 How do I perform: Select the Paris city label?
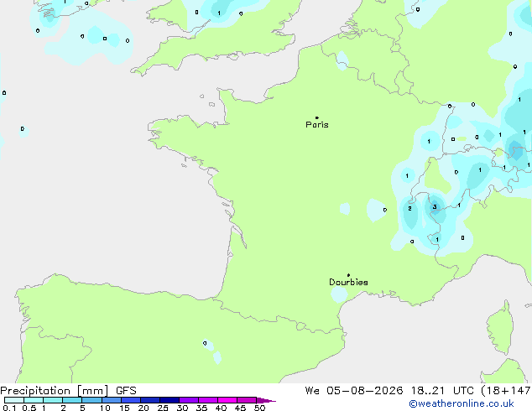[317, 125]
